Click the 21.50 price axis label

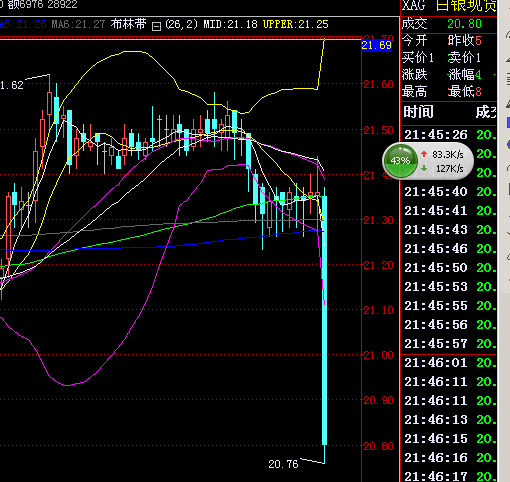coord(378,130)
